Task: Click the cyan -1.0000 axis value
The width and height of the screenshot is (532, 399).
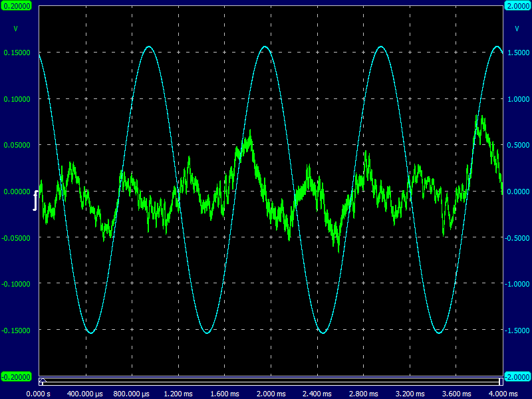Action: click(517, 285)
